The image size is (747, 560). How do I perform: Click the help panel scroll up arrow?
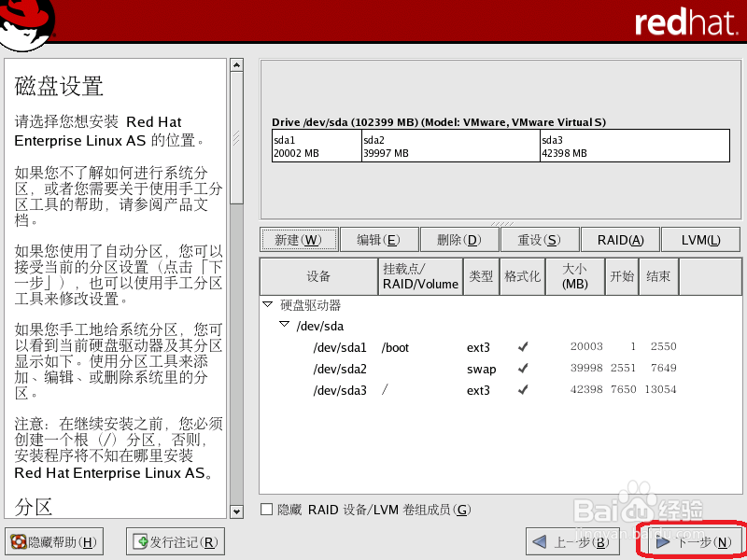coord(236,64)
